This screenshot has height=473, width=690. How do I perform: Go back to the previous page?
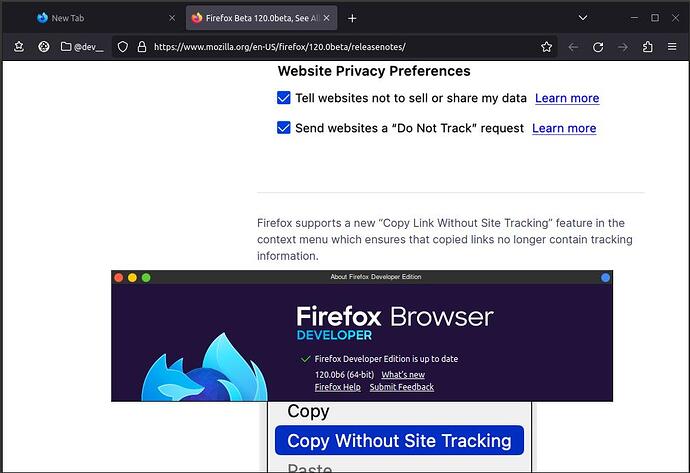(573, 47)
